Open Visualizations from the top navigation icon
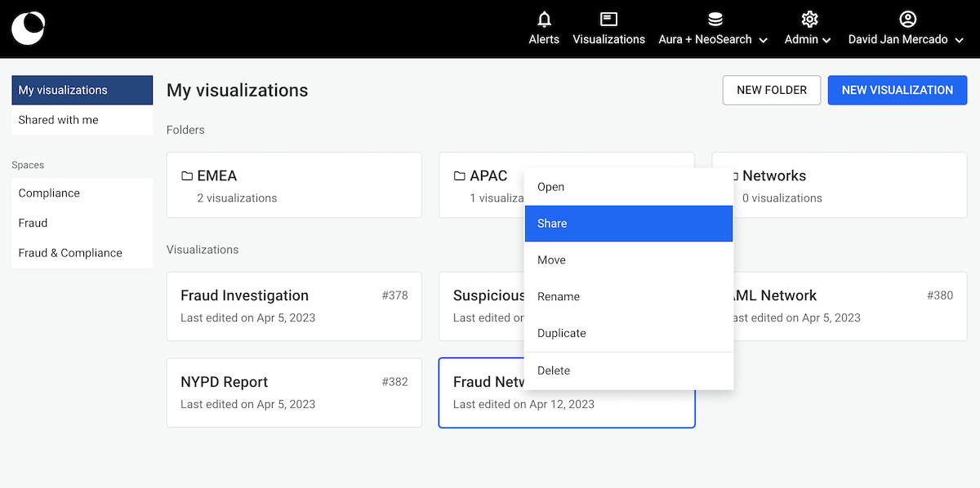This screenshot has height=488, width=980. (608, 20)
